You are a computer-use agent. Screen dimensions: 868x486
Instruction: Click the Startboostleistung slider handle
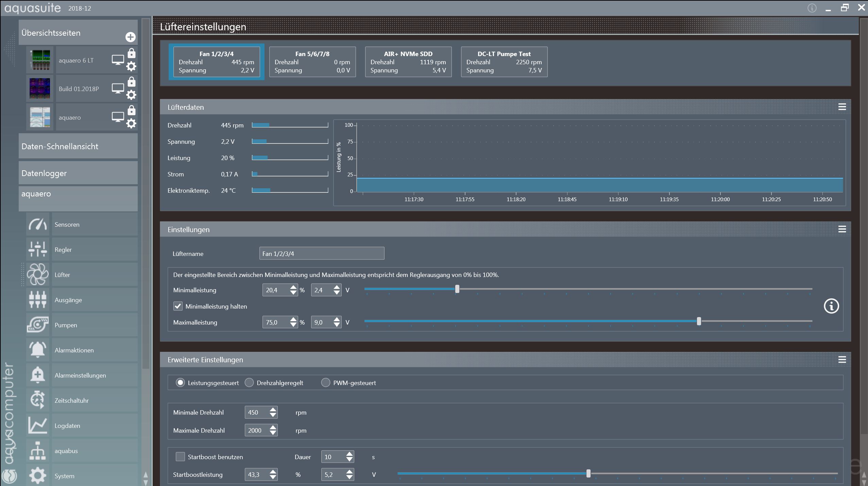click(x=589, y=473)
